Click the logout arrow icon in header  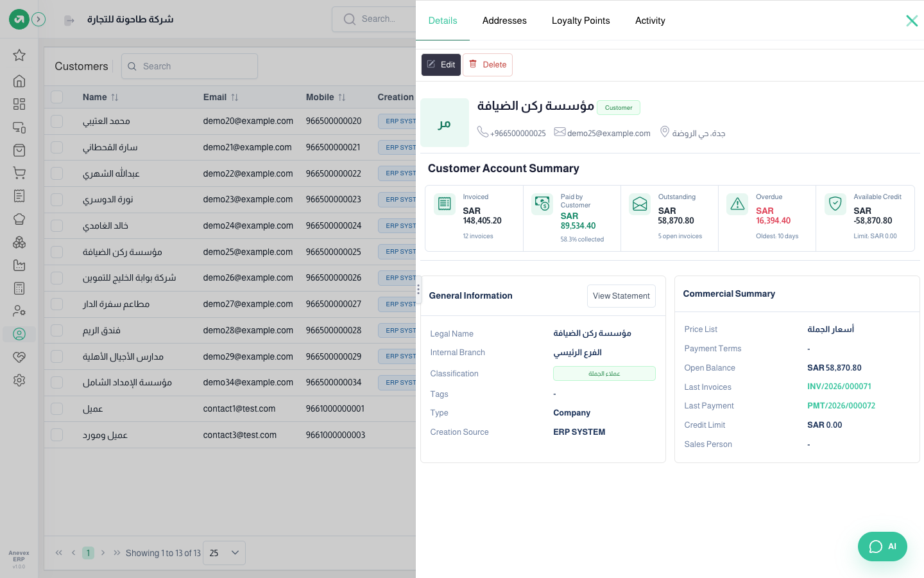pyautogui.click(x=69, y=21)
